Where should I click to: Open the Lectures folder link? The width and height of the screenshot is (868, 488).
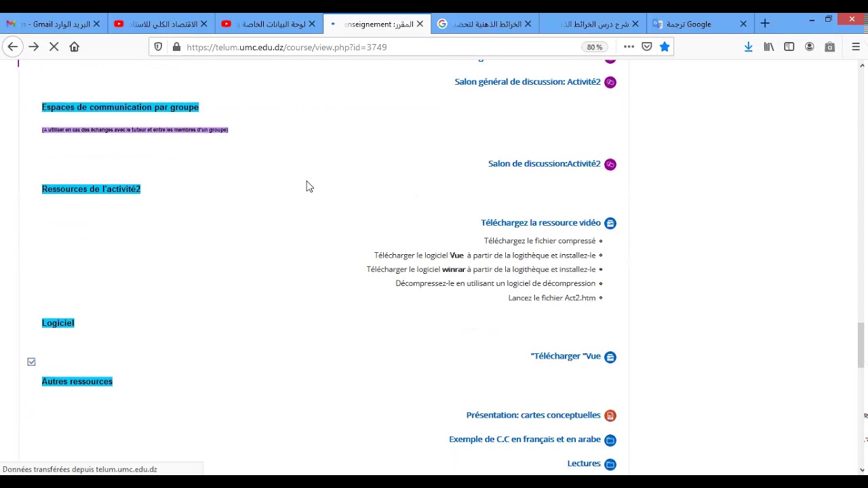click(584, 464)
